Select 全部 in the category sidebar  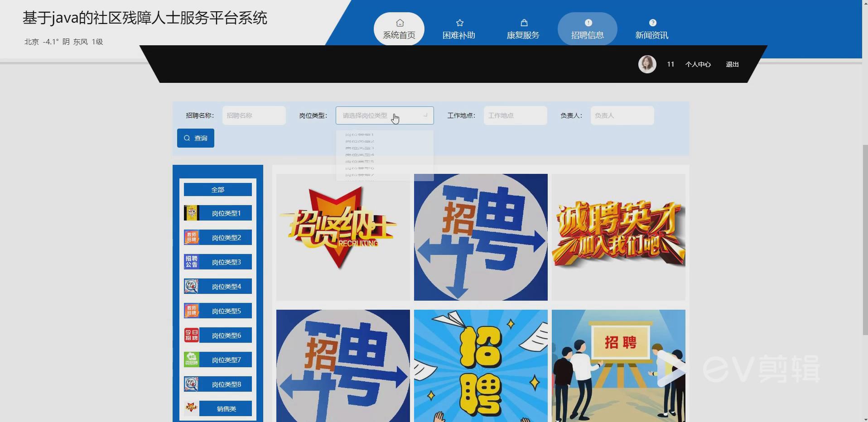(217, 189)
